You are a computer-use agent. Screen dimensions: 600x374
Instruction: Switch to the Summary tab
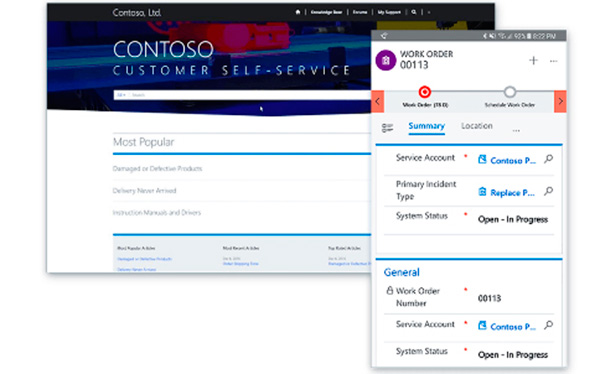[x=426, y=126]
